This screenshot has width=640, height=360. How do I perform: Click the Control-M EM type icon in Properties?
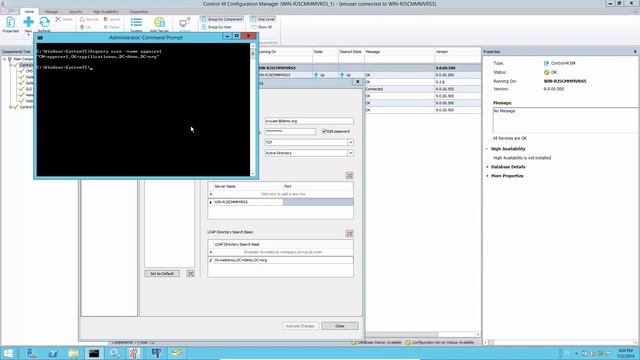[x=547, y=63]
